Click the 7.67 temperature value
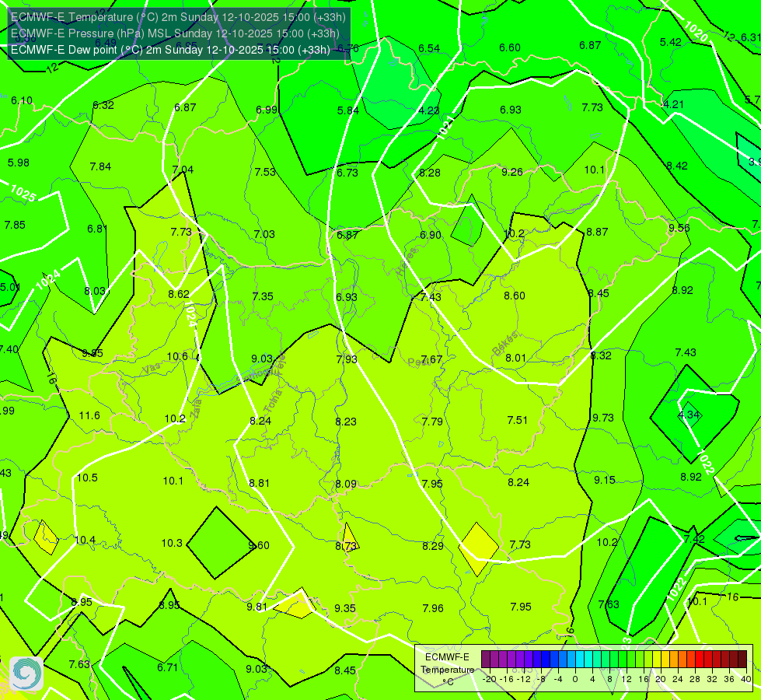 [431, 359]
